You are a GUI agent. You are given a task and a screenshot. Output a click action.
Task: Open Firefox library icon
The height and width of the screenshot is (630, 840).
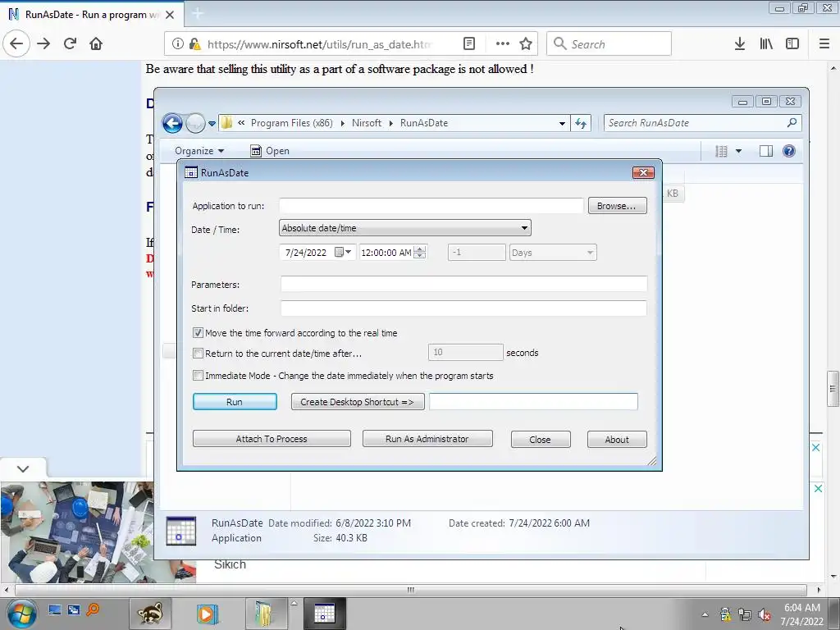(766, 44)
